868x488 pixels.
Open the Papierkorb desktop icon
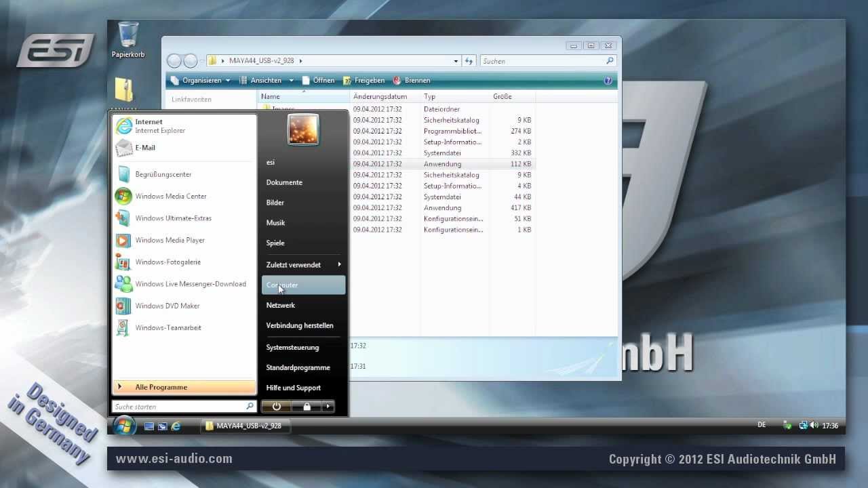128,39
